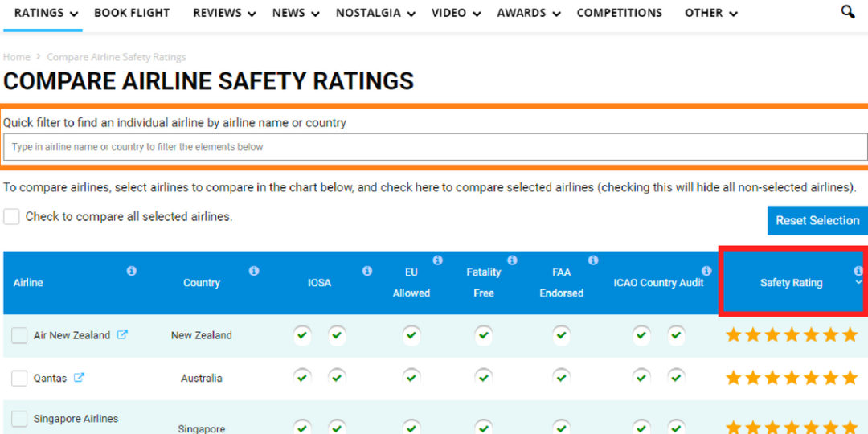The width and height of the screenshot is (868, 434).
Task: Tick the Air New Zealand checkbox
Action: coord(19,335)
